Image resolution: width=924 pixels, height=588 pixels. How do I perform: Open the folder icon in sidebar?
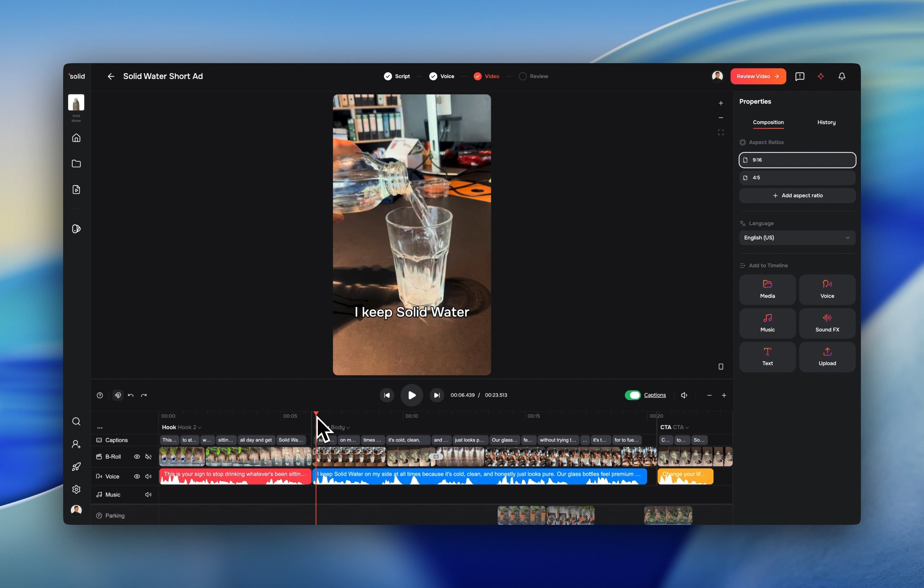(x=76, y=164)
